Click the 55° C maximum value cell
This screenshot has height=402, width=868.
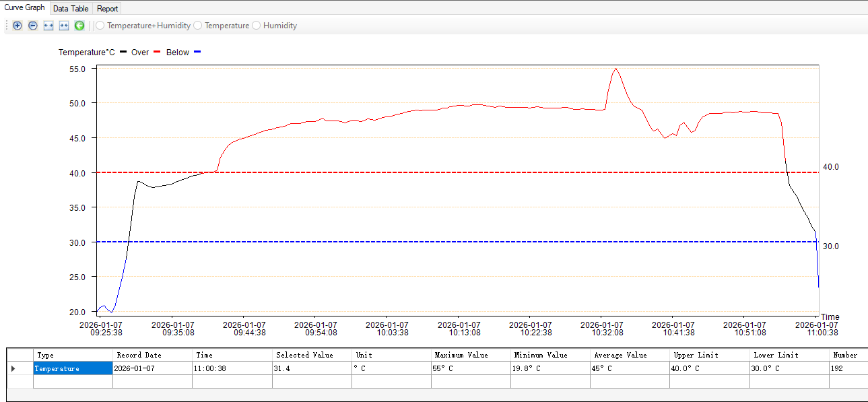[470, 368]
